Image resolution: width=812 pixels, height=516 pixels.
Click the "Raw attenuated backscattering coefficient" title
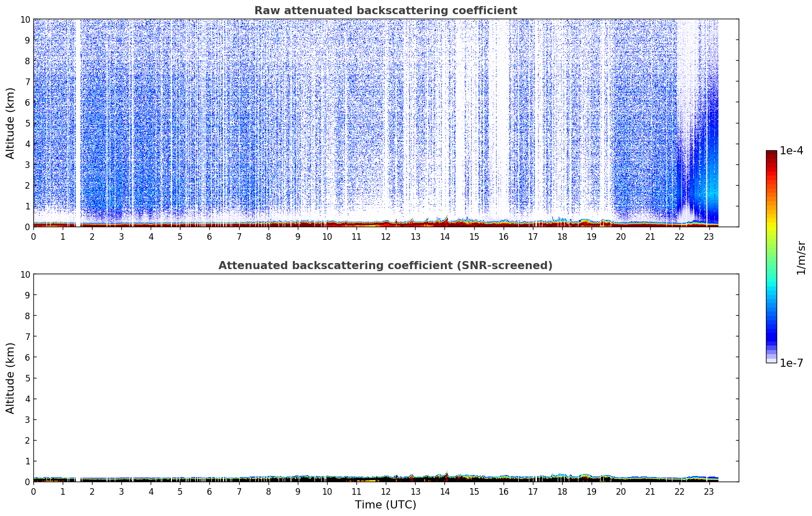tap(385, 11)
